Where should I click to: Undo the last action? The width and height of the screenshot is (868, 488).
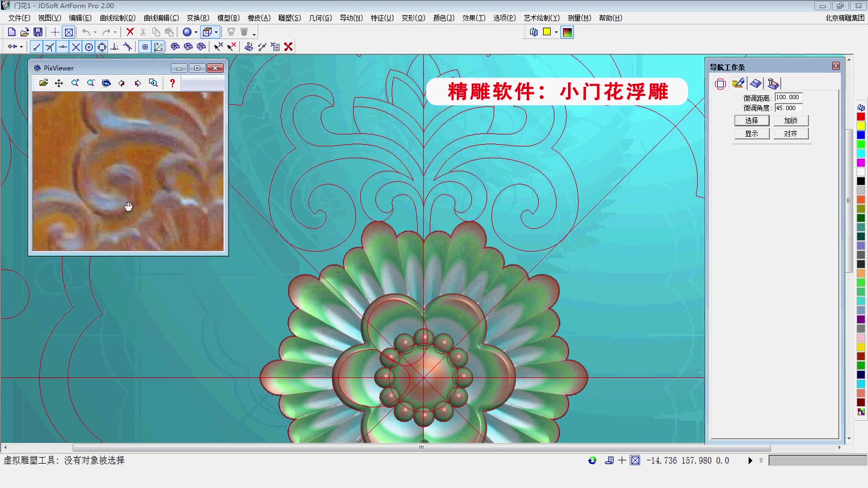click(86, 32)
